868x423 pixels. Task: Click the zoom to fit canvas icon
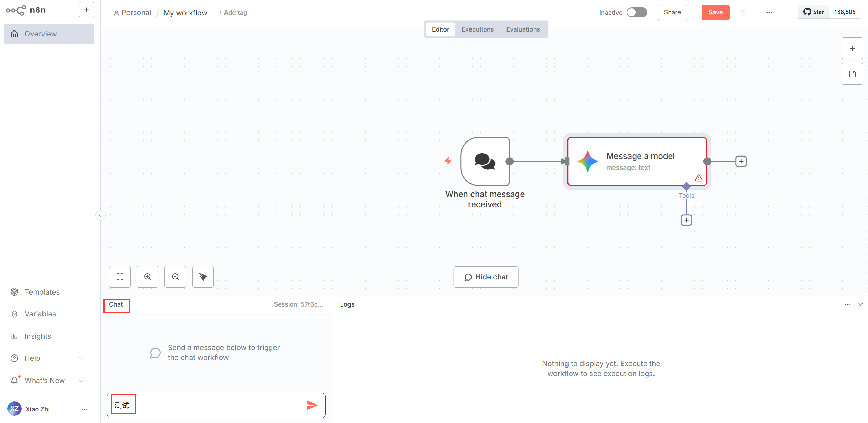(120, 277)
